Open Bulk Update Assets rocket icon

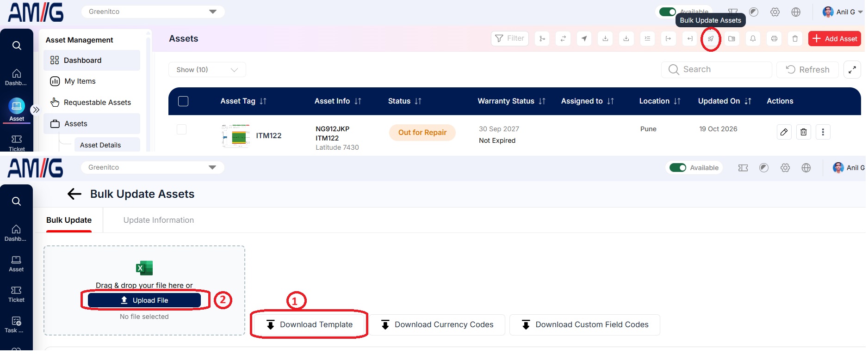pos(711,39)
